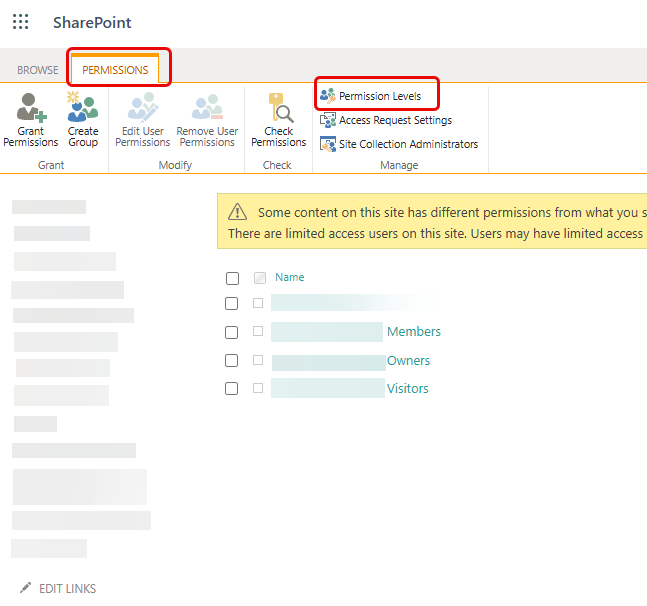Click the Grant Permissions icon

click(x=31, y=108)
